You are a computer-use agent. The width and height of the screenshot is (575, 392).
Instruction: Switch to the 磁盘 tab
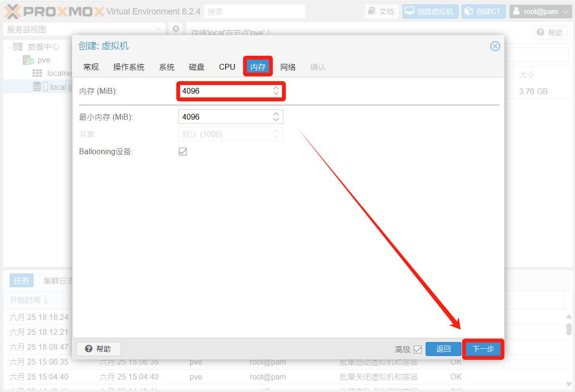(x=196, y=67)
